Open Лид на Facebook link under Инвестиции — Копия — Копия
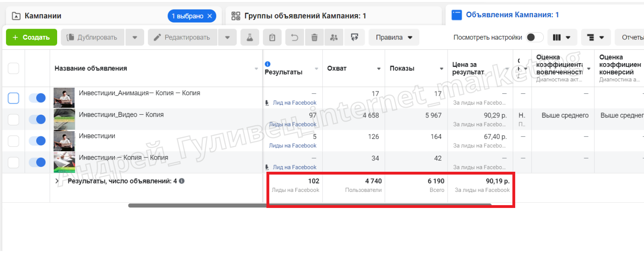Image resolution: width=644 pixels, height=253 pixels. pyautogui.click(x=294, y=167)
